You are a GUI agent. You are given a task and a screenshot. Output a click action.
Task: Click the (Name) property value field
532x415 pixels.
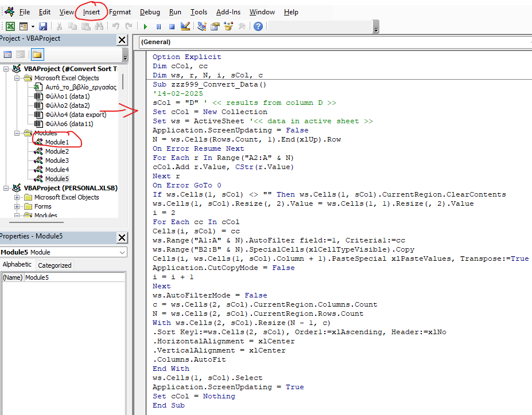74,277
